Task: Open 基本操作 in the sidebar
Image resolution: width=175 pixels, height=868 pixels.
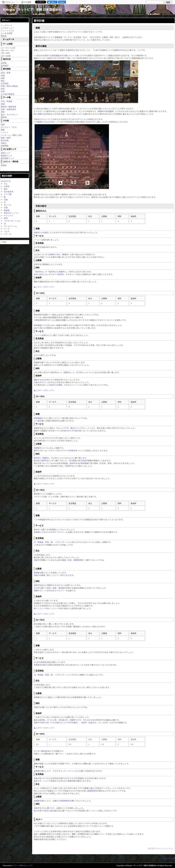Action: tap(4, 66)
